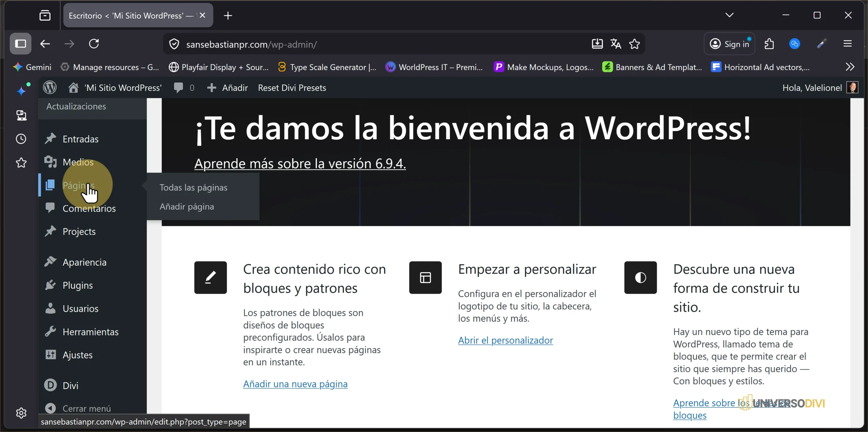Open Entradas menu label
The image size is (868, 432).
point(81,139)
